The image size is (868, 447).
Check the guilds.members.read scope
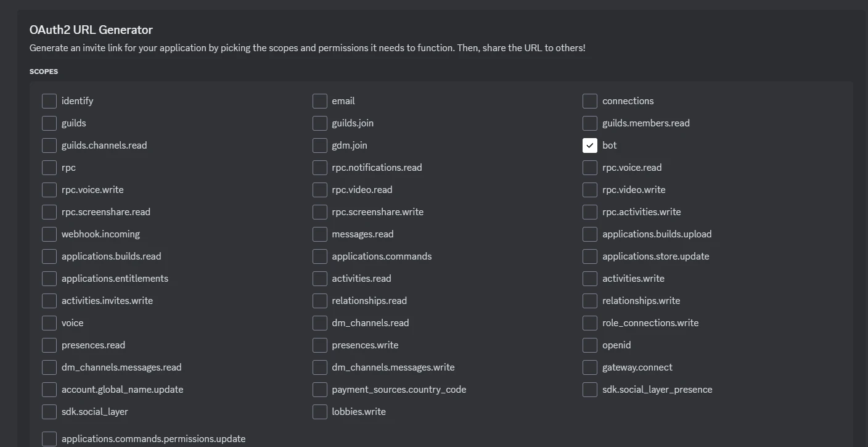590,123
